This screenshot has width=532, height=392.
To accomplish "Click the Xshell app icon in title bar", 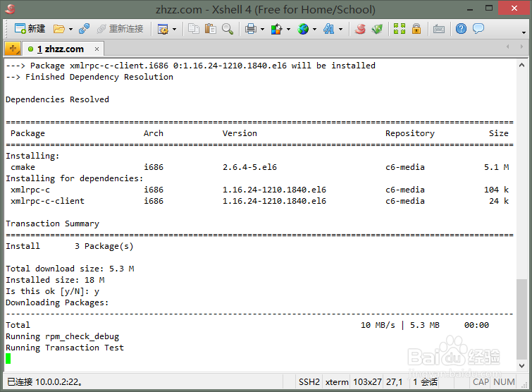I will [10, 9].
